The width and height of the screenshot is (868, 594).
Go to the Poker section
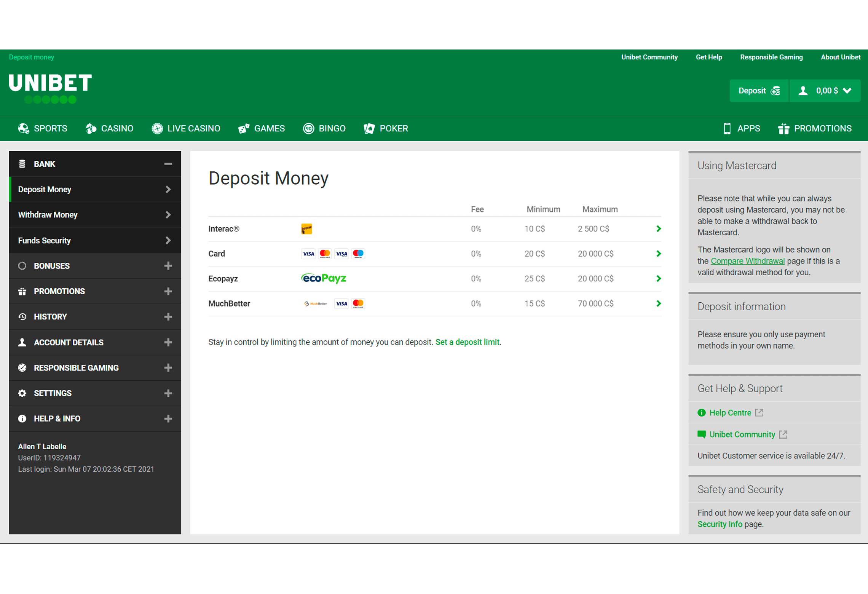click(x=386, y=129)
